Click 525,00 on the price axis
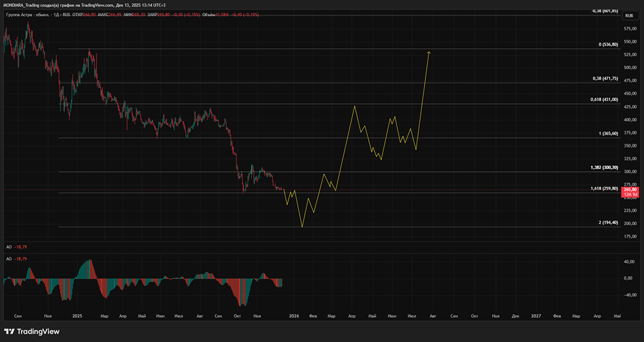This screenshot has height=342, width=644. pyautogui.click(x=630, y=55)
